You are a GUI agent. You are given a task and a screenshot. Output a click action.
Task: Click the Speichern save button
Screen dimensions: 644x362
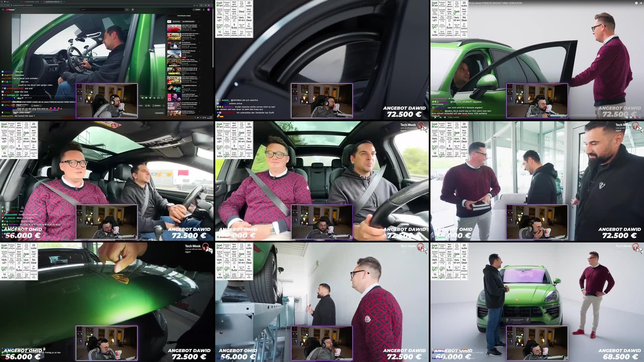[x=156, y=106]
